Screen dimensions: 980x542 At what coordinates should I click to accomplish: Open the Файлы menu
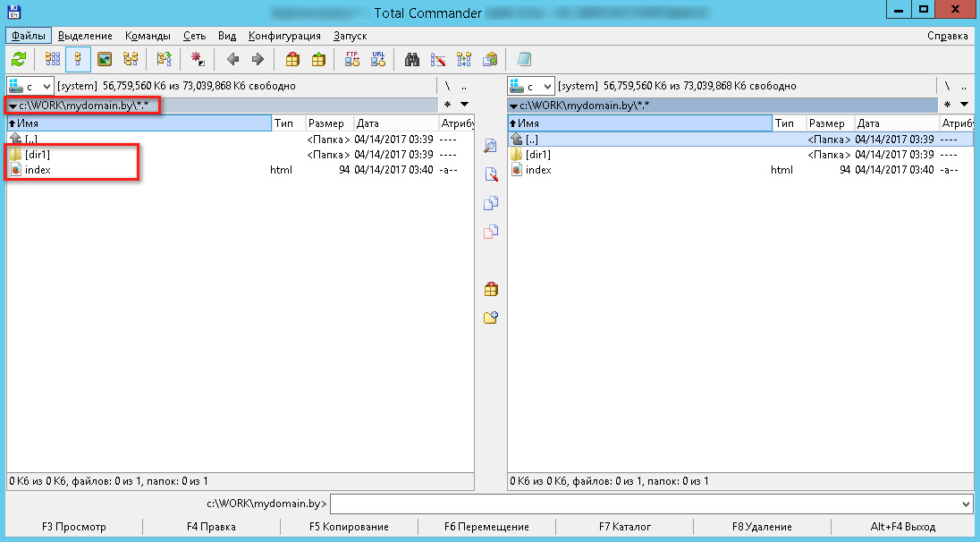coord(28,36)
